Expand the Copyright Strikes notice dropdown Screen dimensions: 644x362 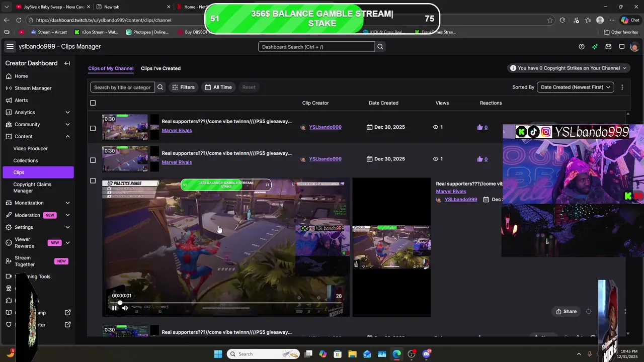click(x=569, y=68)
